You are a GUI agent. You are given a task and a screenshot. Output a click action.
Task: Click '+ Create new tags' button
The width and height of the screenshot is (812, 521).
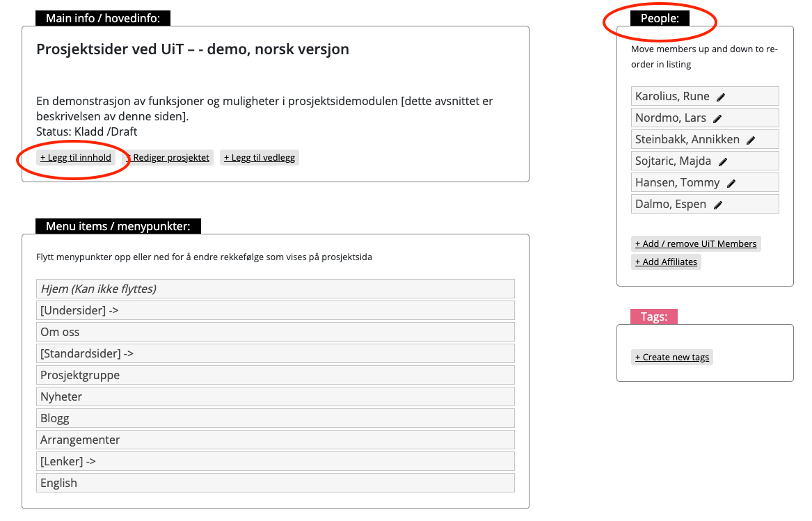(672, 357)
